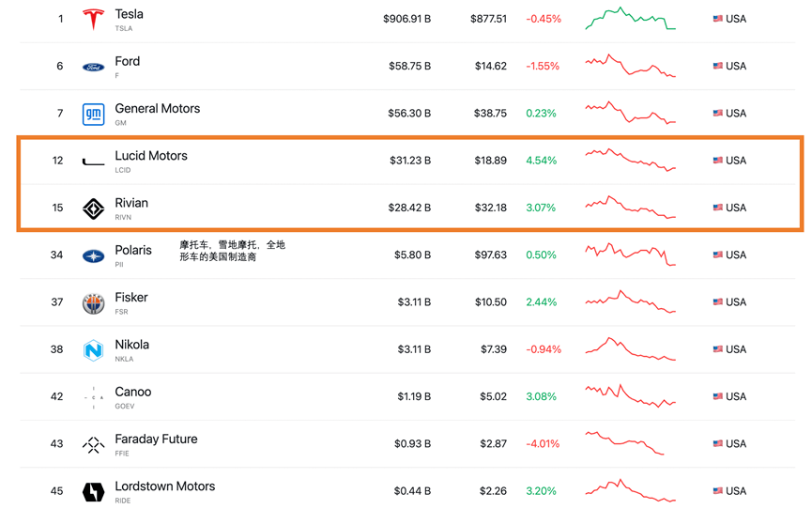Select Faraday Future change -4.01%
Image resolution: width=812 pixels, height=509 pixels.
point(543,443)
